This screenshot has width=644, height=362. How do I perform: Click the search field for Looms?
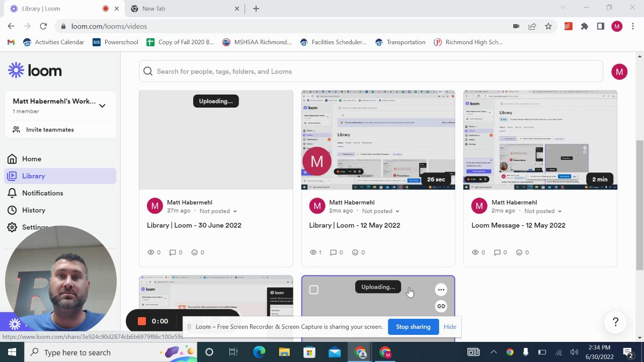371,71
